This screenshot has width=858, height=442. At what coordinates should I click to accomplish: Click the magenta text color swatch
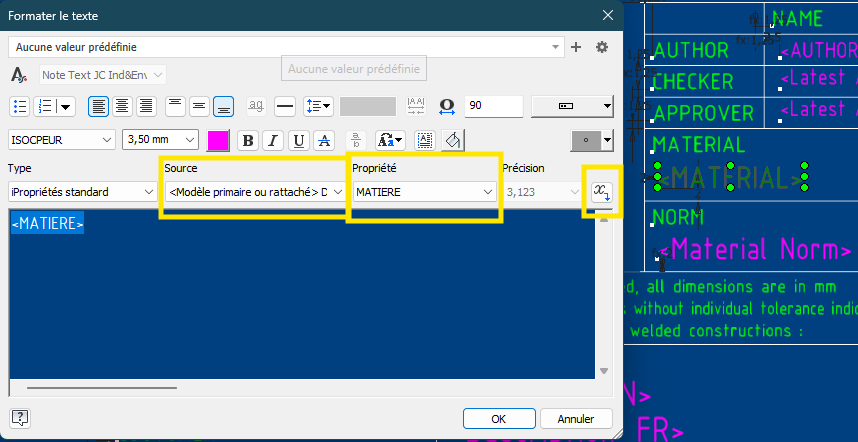point(217,140)
